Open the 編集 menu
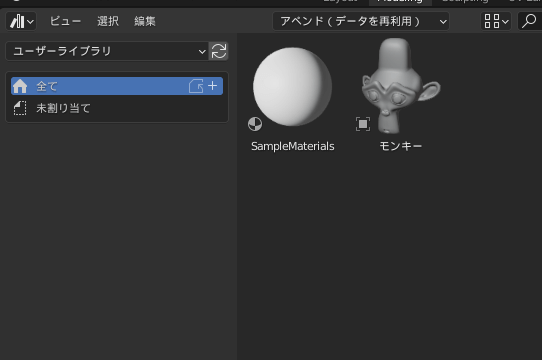This screenshot has height=360, width=542. [145, 21]
